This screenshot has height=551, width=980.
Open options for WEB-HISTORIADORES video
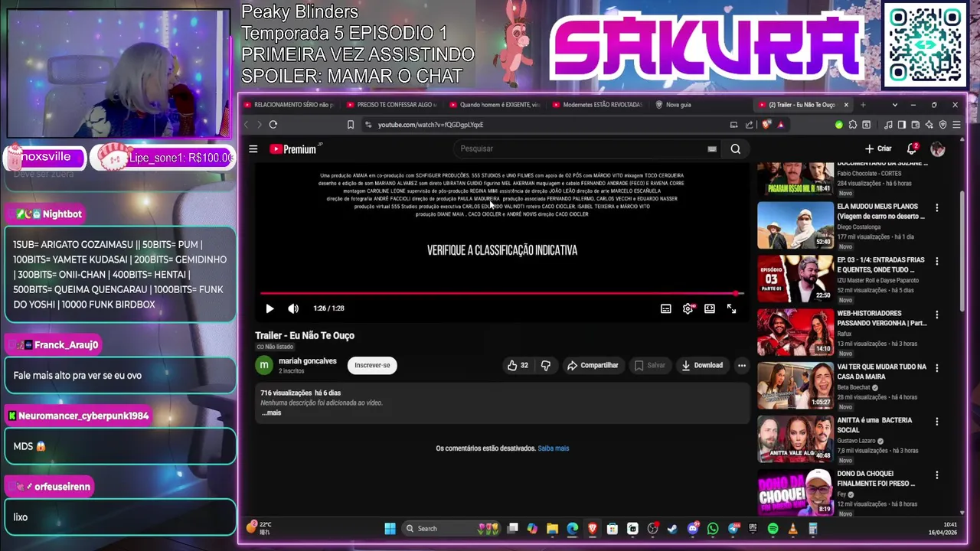pos(936,315)
